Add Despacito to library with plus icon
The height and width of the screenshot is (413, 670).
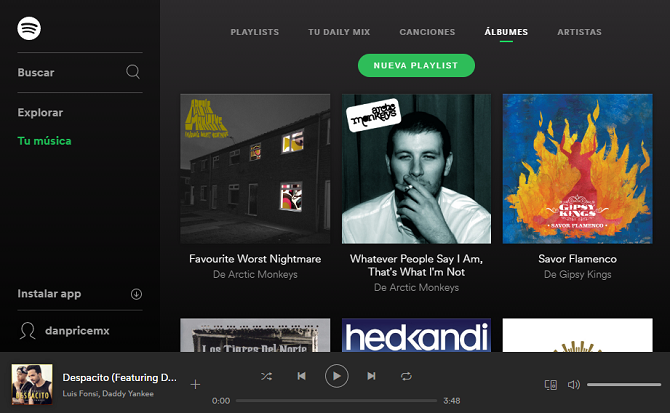[195, 384]
